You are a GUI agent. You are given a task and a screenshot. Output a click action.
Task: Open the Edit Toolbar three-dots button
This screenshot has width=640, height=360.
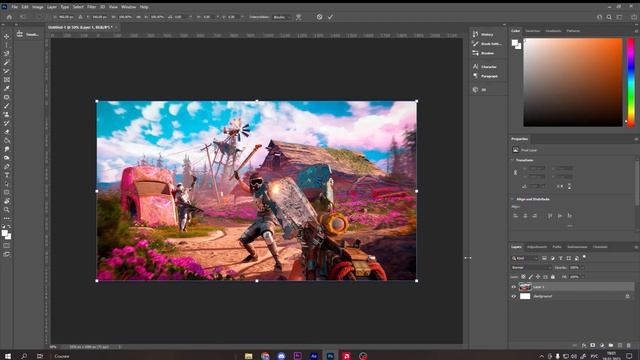coord(7,218)
